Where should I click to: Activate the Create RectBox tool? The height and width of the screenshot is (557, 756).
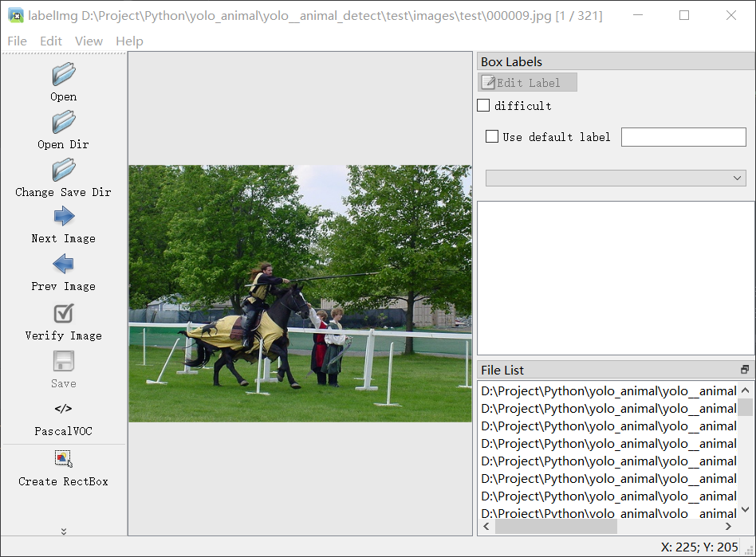coord(63,459)
